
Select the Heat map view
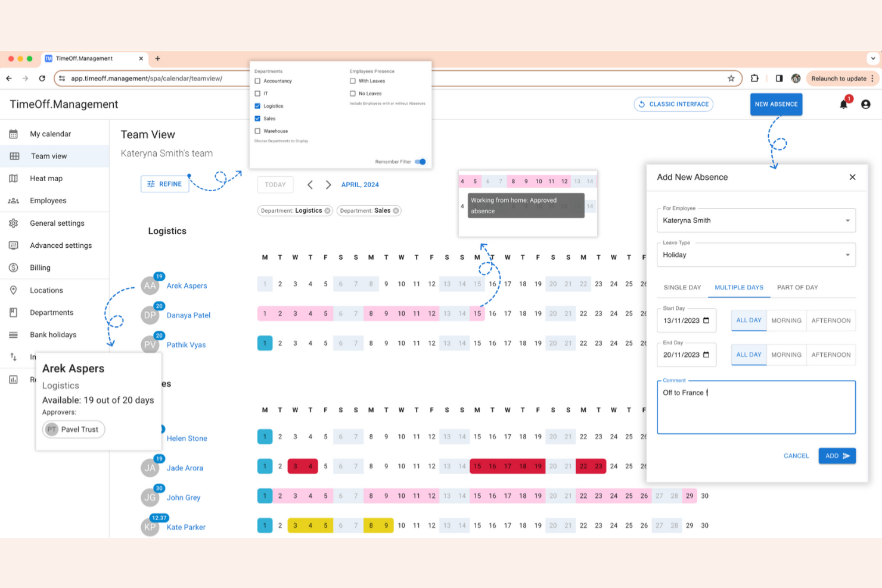click(x=45, y=178)
